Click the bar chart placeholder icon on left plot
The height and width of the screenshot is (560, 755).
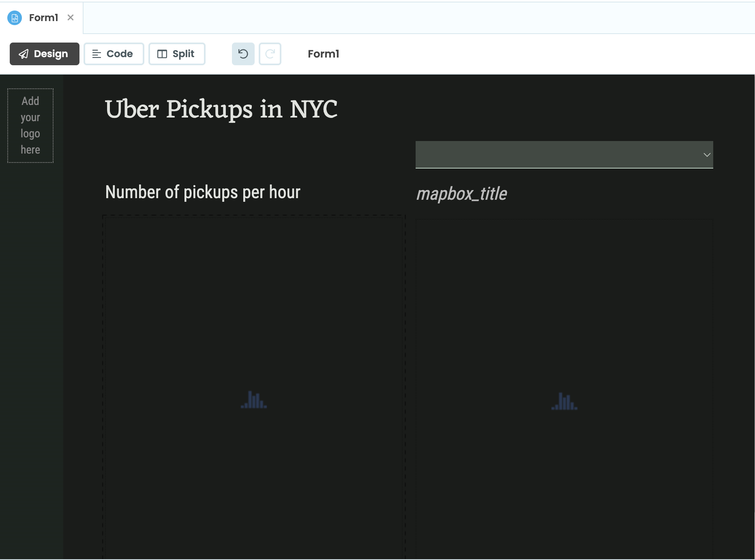253,400
